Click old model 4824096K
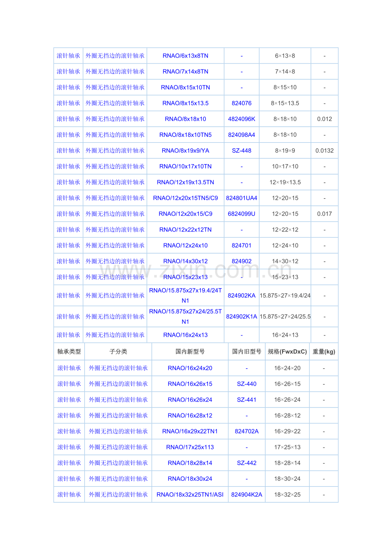The height and width of the screenshot is (555, 392). click(242, 119)
